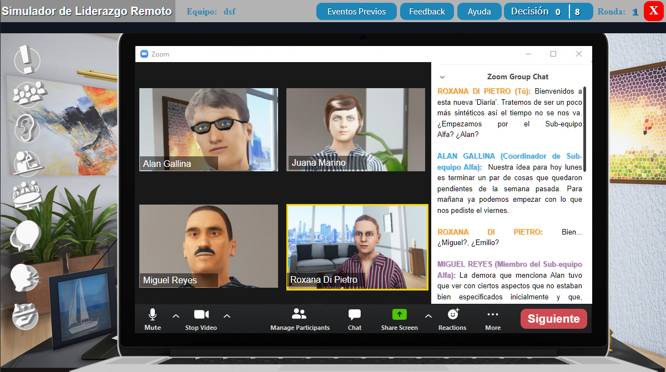Expand the video options arrow beside Stop Video

tap(227, 316)
